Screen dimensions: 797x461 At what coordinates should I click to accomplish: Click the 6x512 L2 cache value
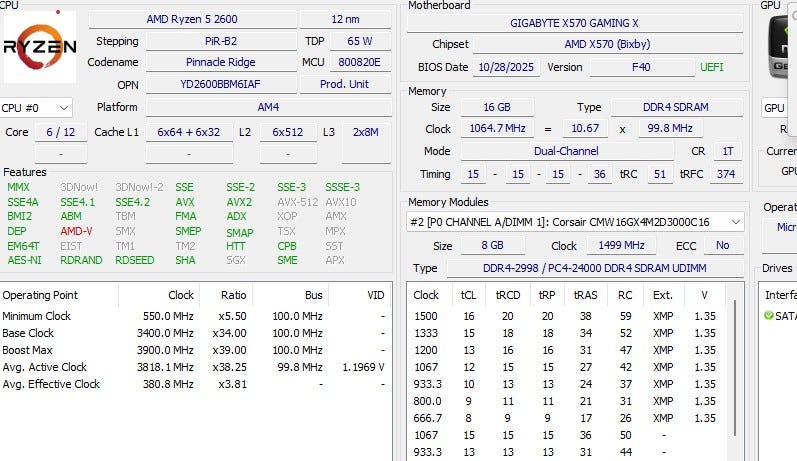point(288,132)
